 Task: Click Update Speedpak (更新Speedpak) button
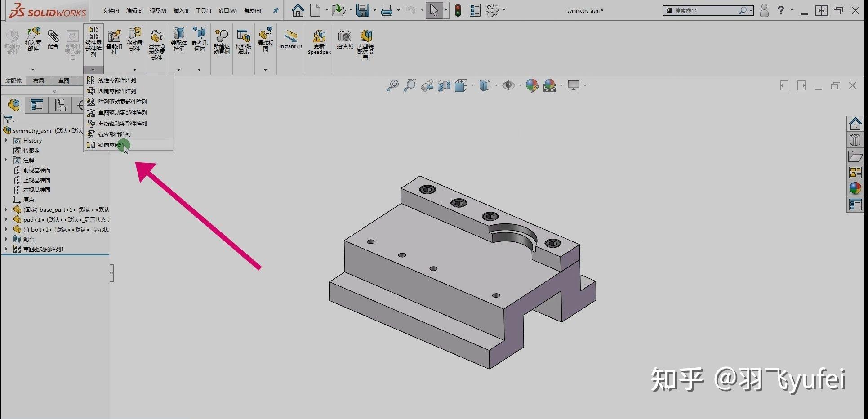pyautogui.click(x=319, y=42)
